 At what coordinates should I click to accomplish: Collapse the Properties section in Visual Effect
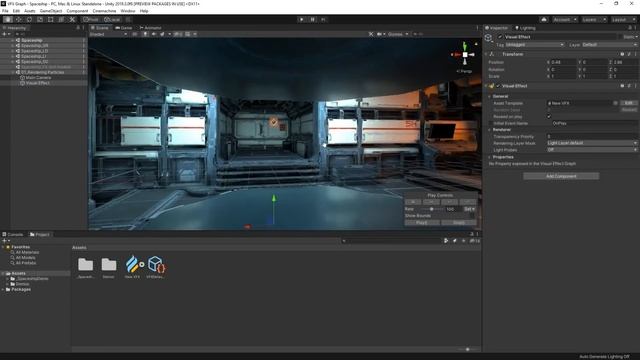coord(490,157)
